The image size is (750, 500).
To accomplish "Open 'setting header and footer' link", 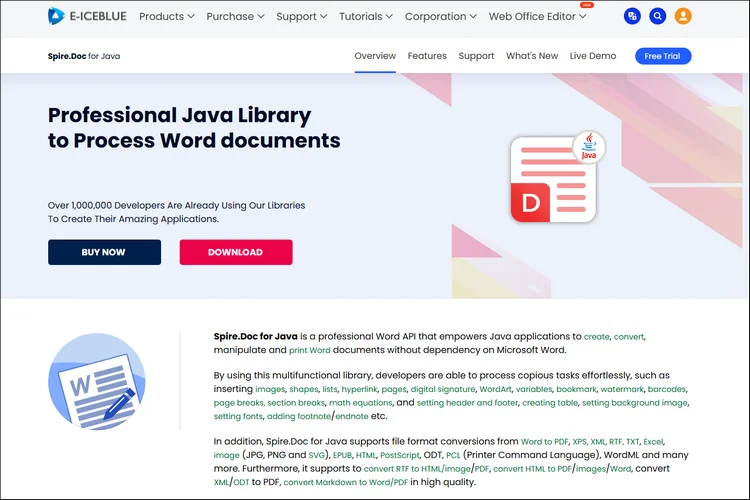I will click(x=467, y=403).
